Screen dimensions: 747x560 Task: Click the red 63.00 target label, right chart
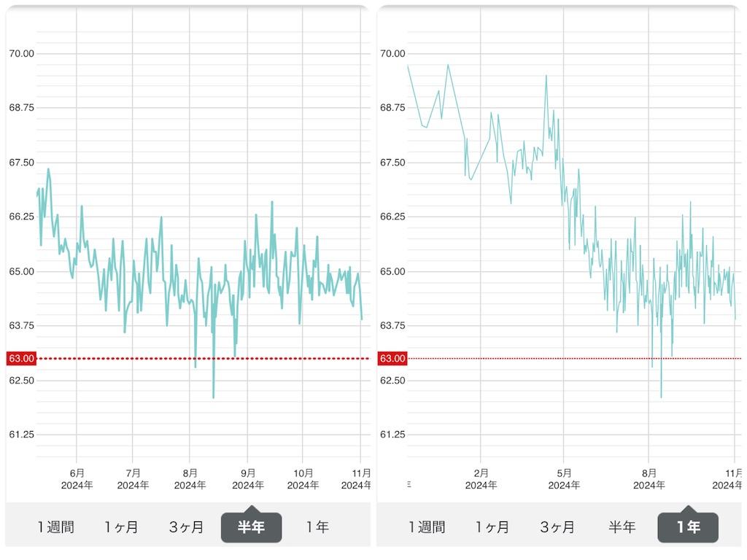[392, 359]
